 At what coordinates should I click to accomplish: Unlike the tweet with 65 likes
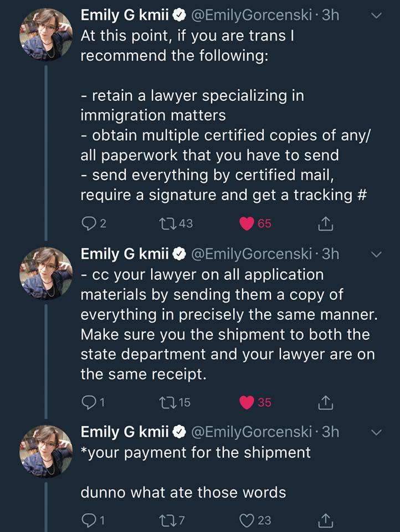(246, 223)
